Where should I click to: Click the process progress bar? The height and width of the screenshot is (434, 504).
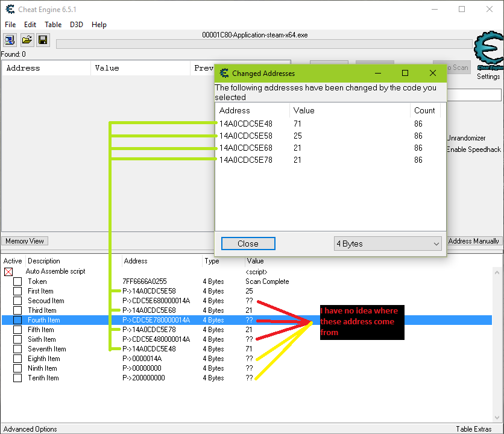pos(264,44)
